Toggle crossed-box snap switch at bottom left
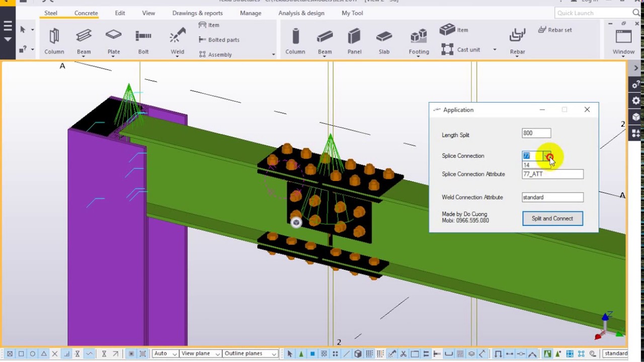 10,353
